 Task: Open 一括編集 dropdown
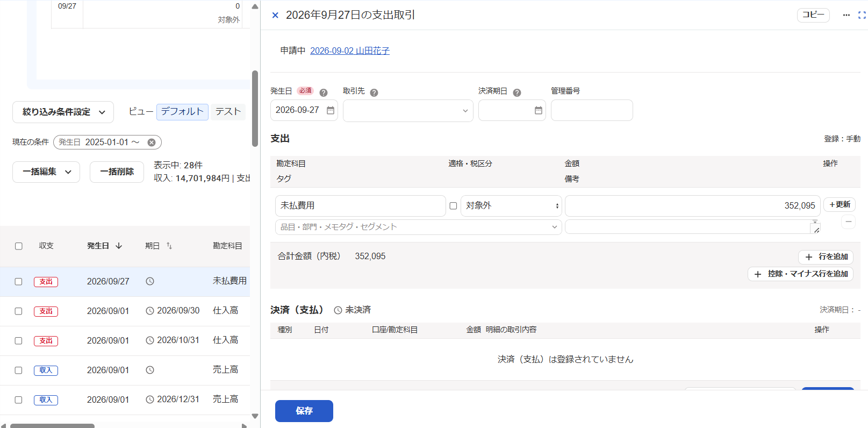[x=46, y=172]
